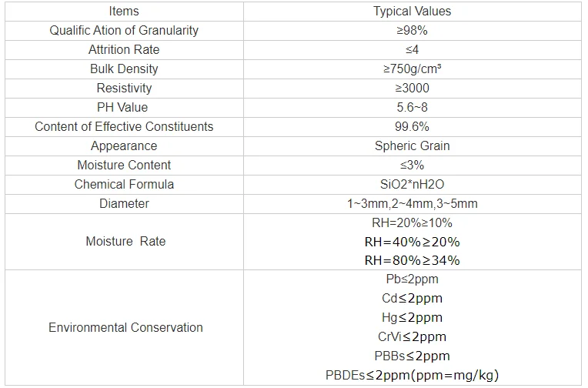Select the Qualific Ation of Granularity cell
Screen dimensions: 588x388
[x=124, y=31]
